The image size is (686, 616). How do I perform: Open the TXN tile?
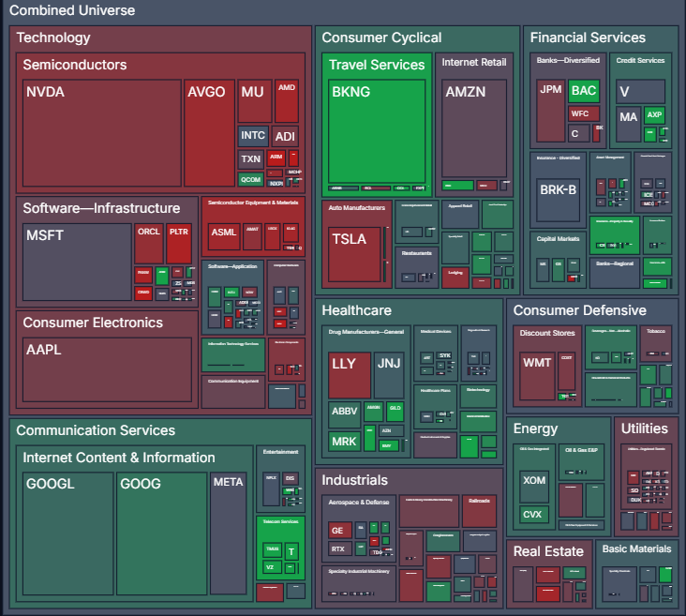pyautogui.click(x=250, y=159)
